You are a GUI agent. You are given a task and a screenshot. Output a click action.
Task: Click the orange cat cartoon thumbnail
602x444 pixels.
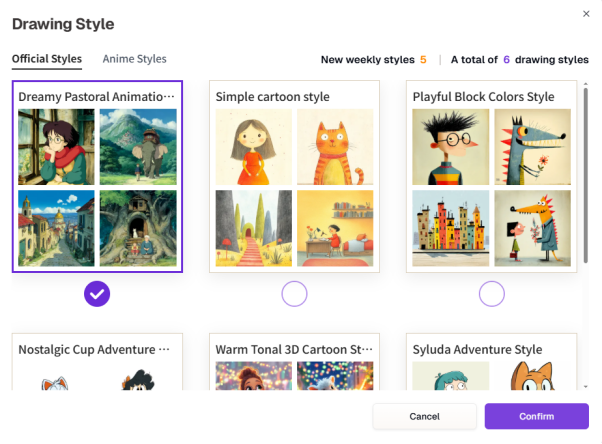[x=335, y=147]
